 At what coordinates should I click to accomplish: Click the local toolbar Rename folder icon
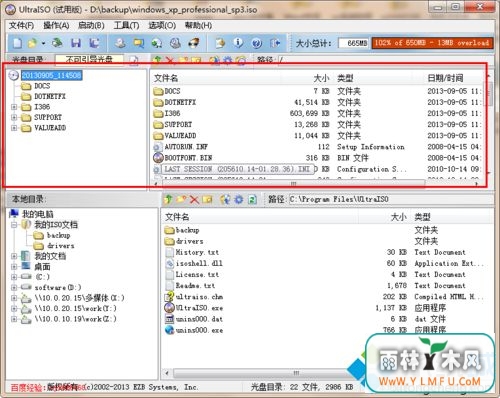[207, 199]
